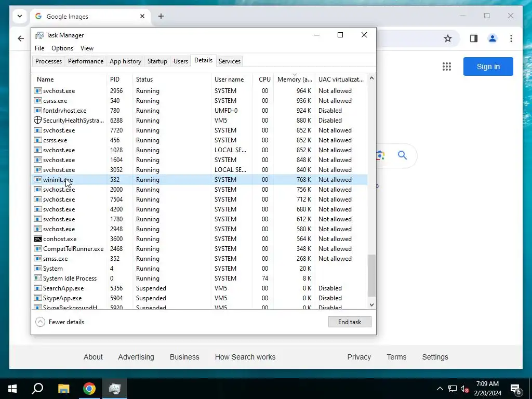532x399 pixels.
Task: Open Chrome three-dot menu
Action: tap(511, 38)
